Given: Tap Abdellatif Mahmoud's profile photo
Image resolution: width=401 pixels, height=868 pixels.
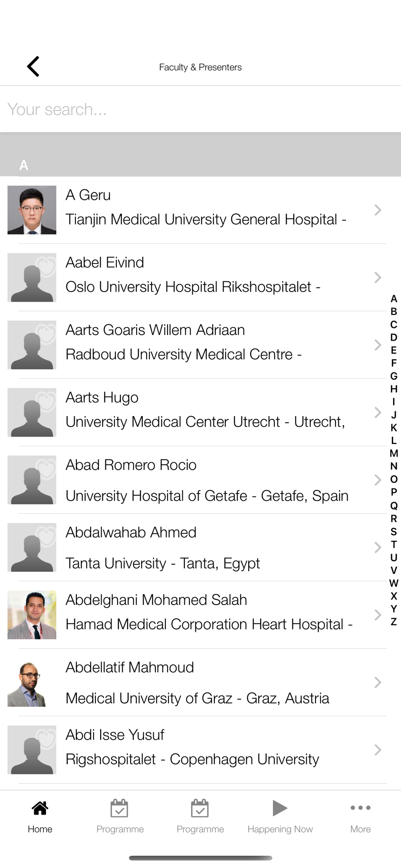Looking at the screenshot, I should pos(32,682).
